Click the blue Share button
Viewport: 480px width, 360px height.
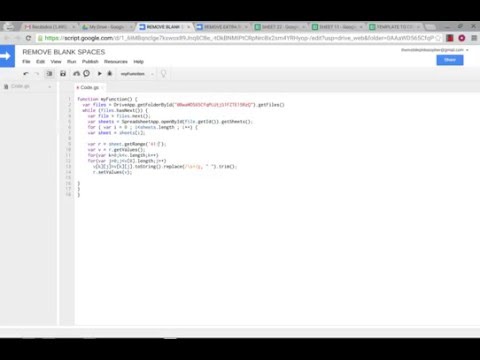coord(450,60)
